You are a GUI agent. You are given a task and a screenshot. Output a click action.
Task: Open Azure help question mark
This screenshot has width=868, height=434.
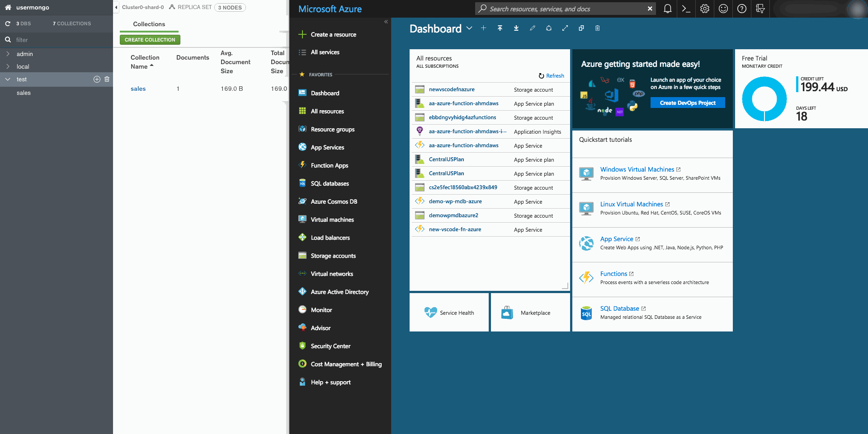coord(741,9)
